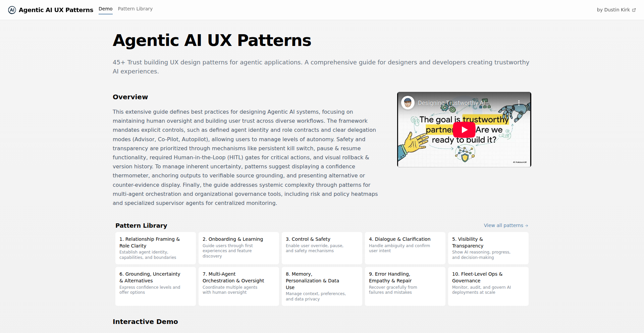Open the video player's three-dot menu
644x333 pixels.
[x=519, y=103]
